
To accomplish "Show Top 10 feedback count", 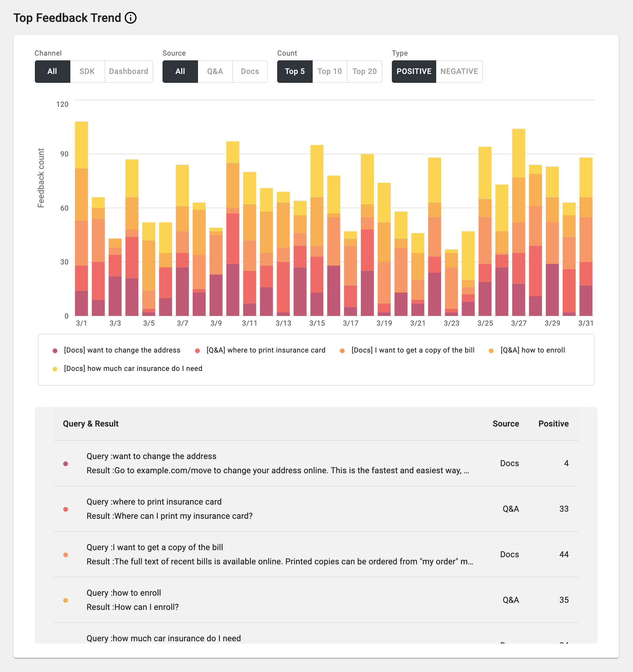I will click(x=329, y=71).
